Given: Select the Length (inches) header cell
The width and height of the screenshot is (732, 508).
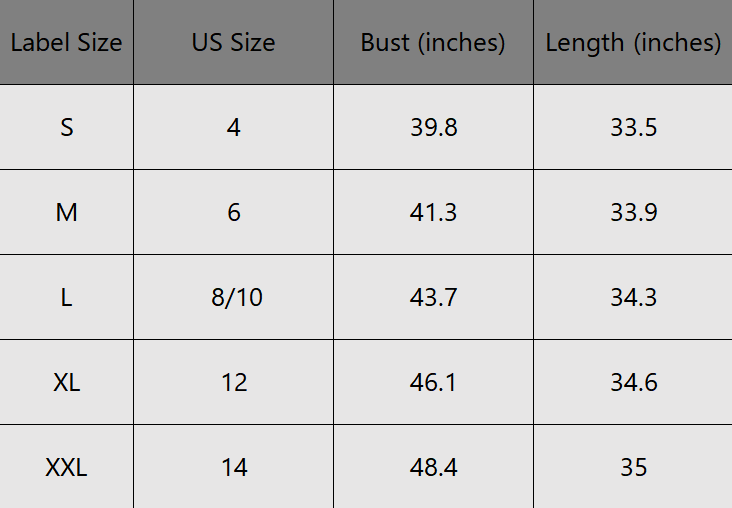Looking at the screenshot, I should pos(633,42).
